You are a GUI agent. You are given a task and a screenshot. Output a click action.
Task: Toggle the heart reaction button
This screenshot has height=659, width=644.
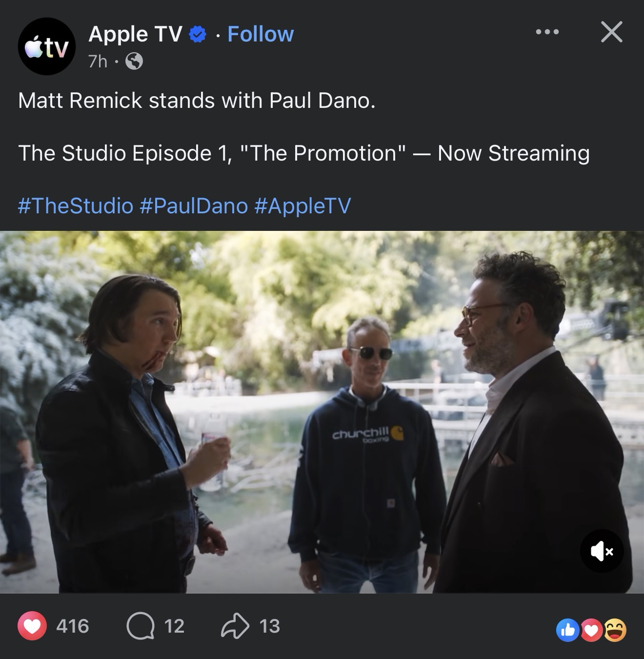click(x=32, y=626)
